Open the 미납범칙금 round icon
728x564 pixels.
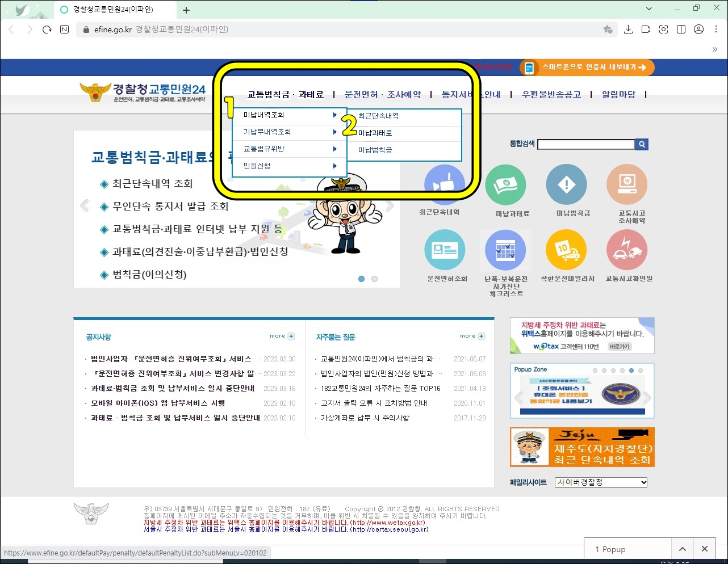click(566, 185)
